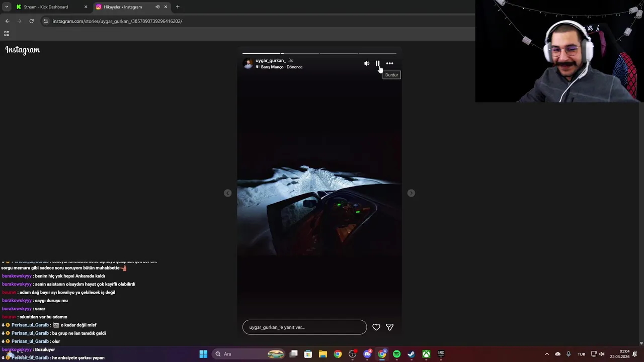Open the clock and date 22.03.2026
Image resolution: width=644 pixels, height=362 pixels.
click(620, 354)
